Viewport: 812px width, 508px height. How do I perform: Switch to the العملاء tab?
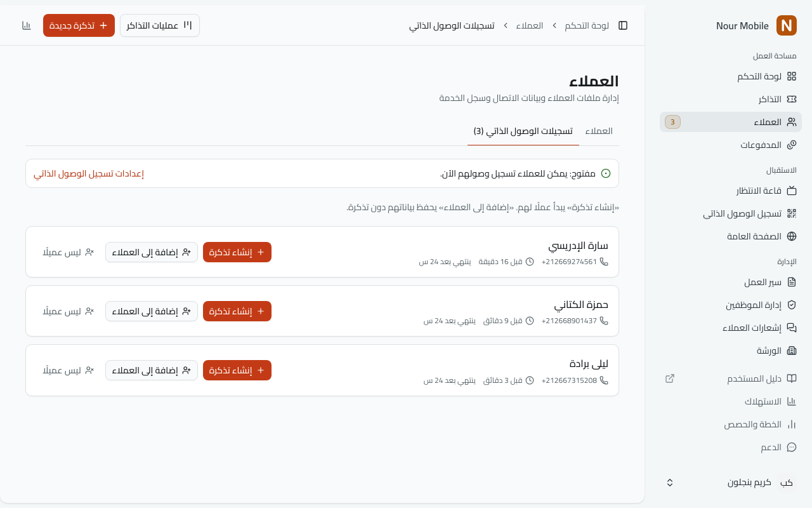coord(599,131)
